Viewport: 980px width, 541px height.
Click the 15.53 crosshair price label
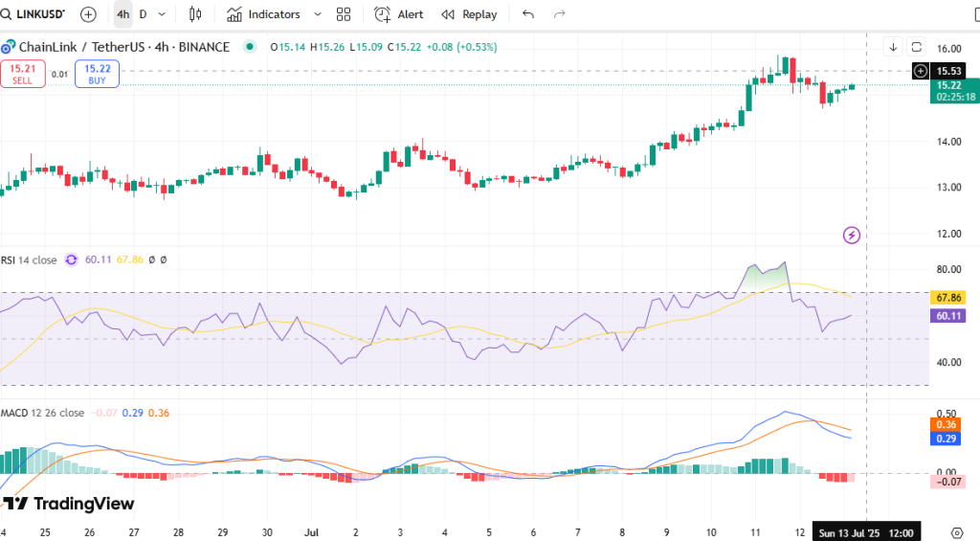click(948, 71)
